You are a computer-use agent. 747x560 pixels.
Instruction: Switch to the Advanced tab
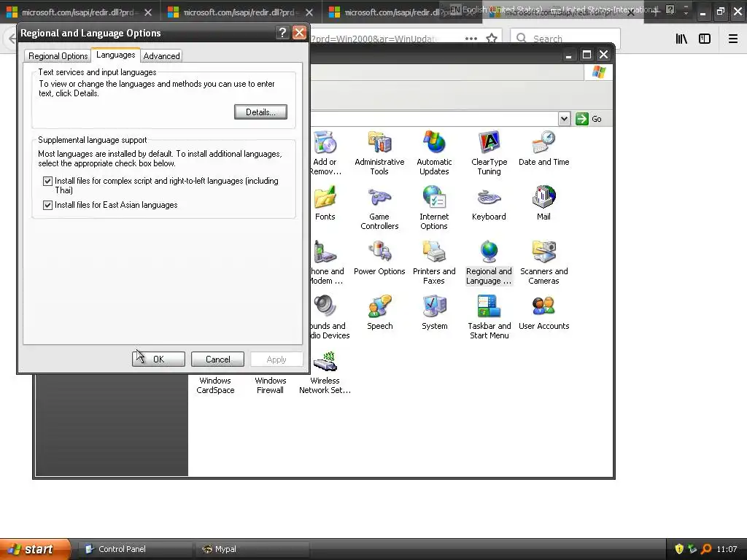click(x=161, y=55)
